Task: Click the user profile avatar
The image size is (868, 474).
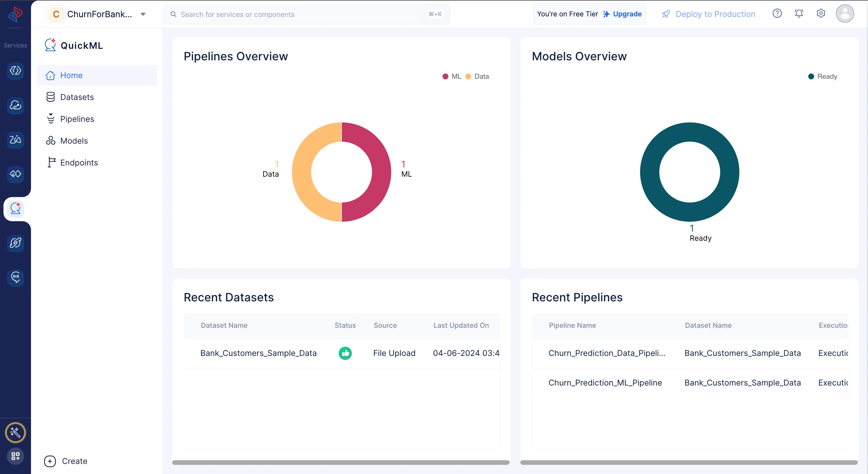Action: pos(845,14)
